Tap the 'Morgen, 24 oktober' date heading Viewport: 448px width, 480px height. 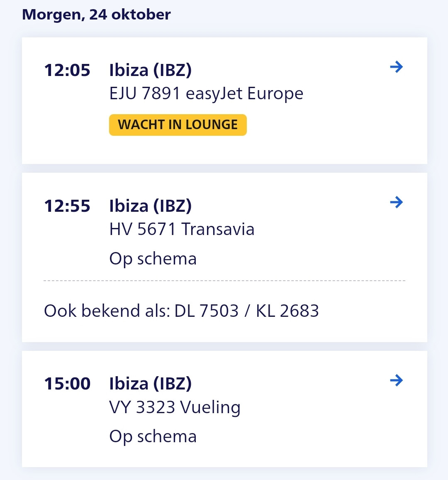pyautogui.click(x=96, y=15)
